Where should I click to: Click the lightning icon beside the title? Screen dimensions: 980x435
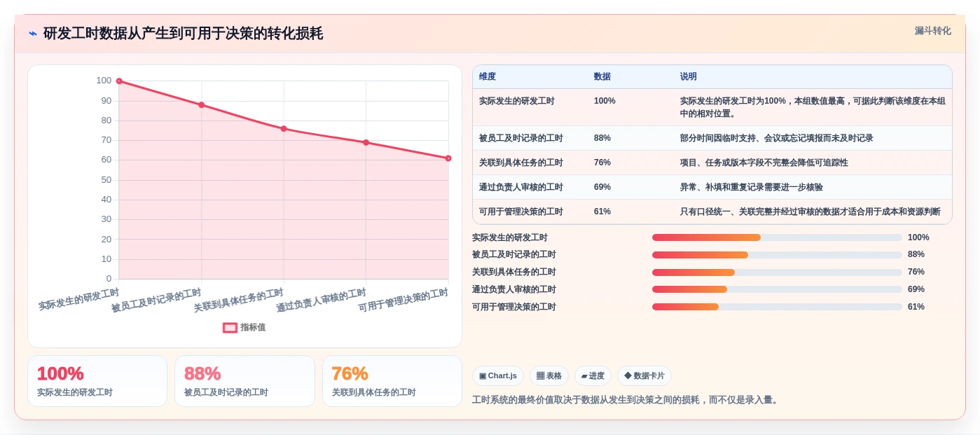[33, 34]
